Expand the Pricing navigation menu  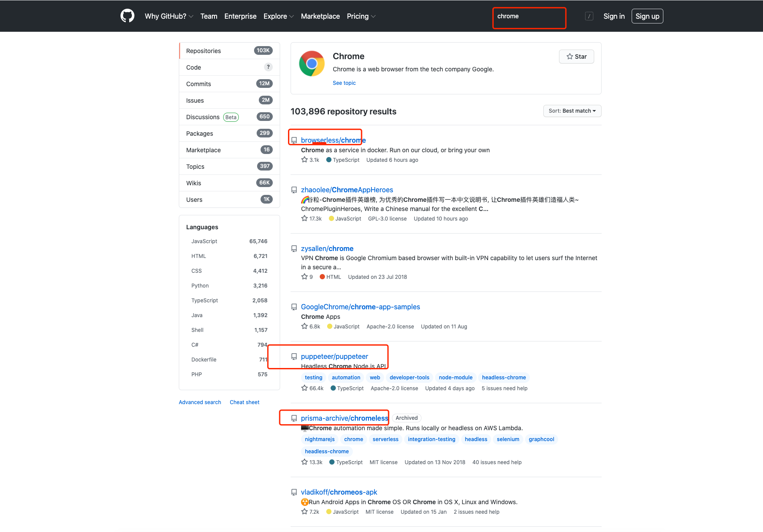click(x=361, y=16)
